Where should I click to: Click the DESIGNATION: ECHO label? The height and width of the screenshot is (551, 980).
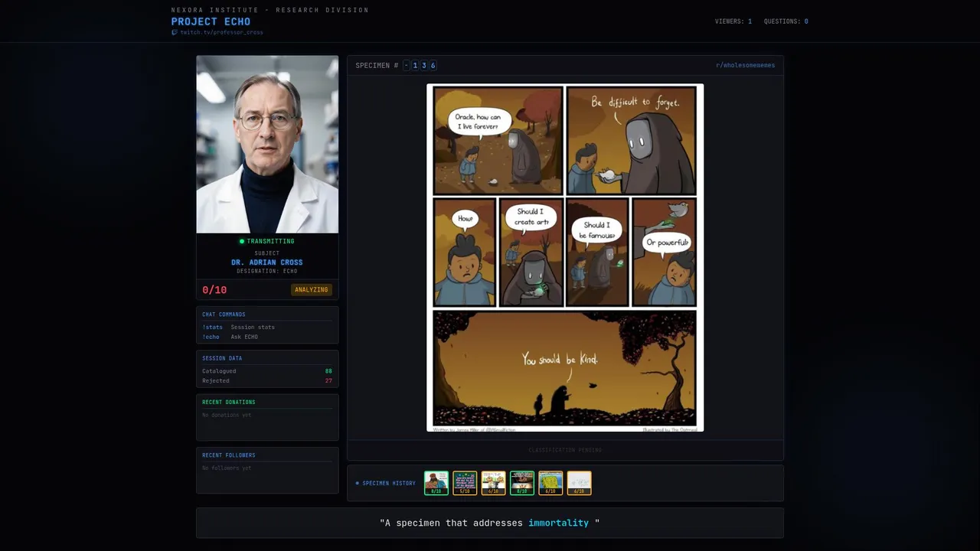pyautogui.click(x=267, y=271)
